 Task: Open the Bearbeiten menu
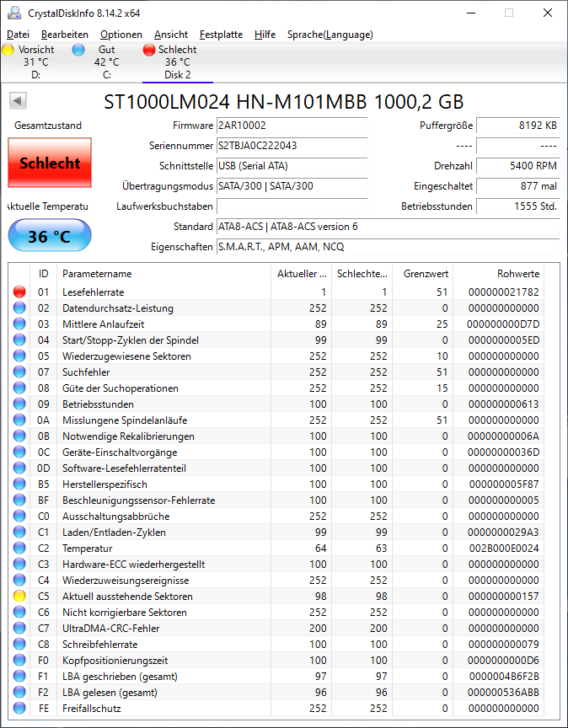coord(65,35)
